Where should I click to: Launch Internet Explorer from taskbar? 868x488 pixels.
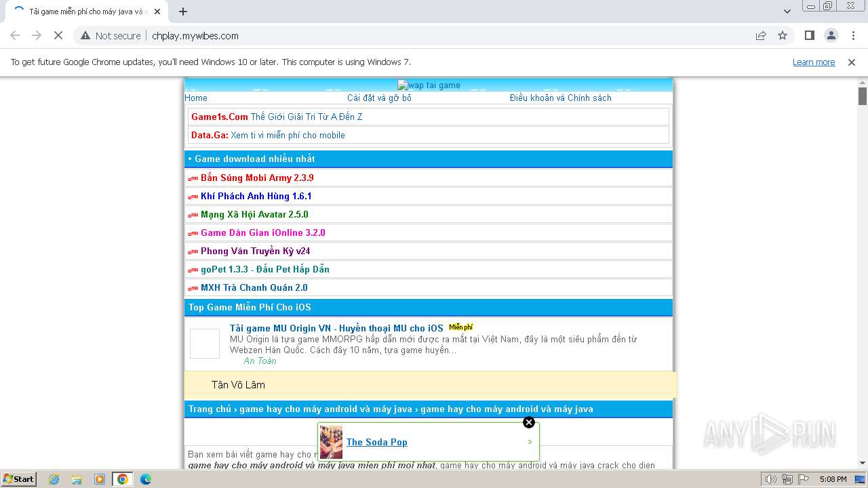(54, 479)
